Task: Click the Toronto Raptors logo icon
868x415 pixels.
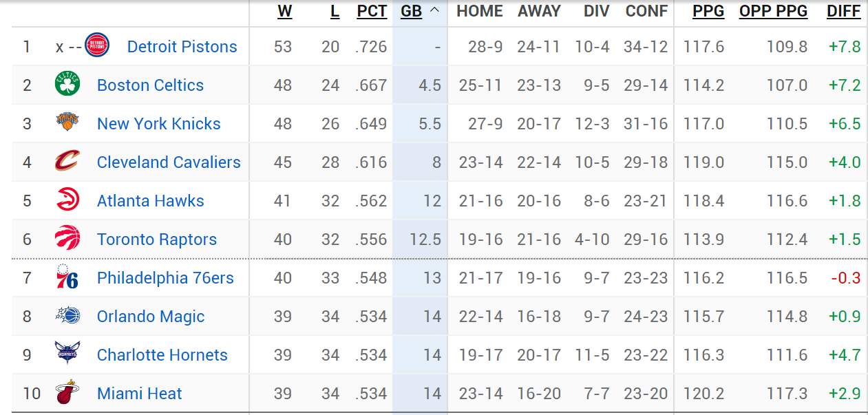Action: click(67, 239)
